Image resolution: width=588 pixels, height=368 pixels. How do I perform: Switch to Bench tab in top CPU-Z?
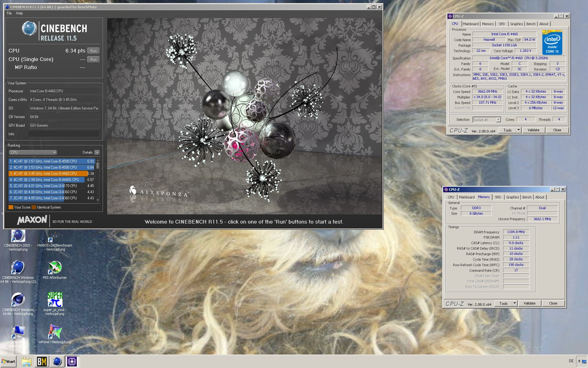click(x=531, y=24)
